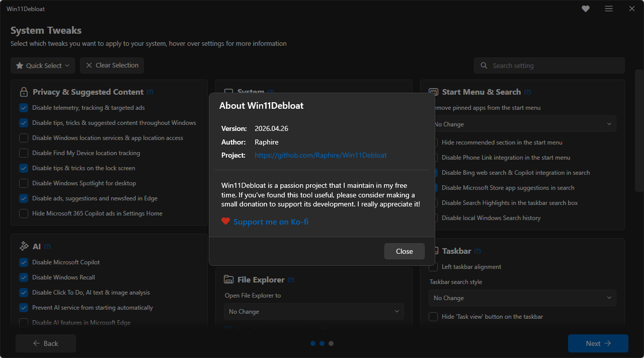Toggle Hide 'Task view' button checkbox
The width and height of the screenshot is (644, 358).
[433, 317]
